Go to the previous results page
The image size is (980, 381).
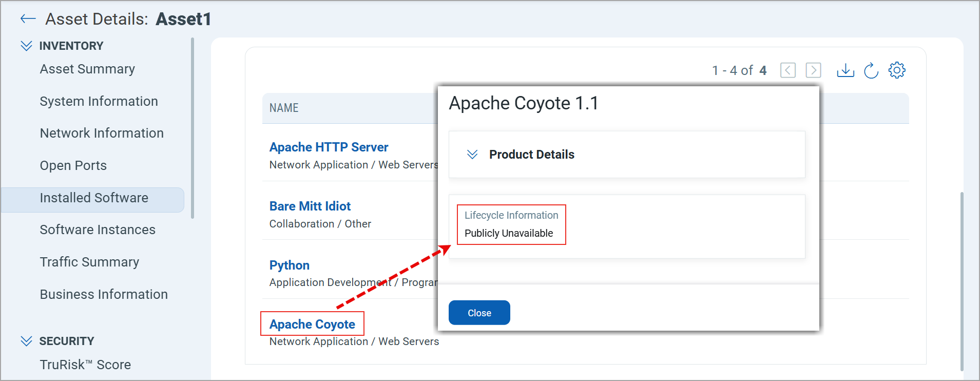tap(788, 70)
